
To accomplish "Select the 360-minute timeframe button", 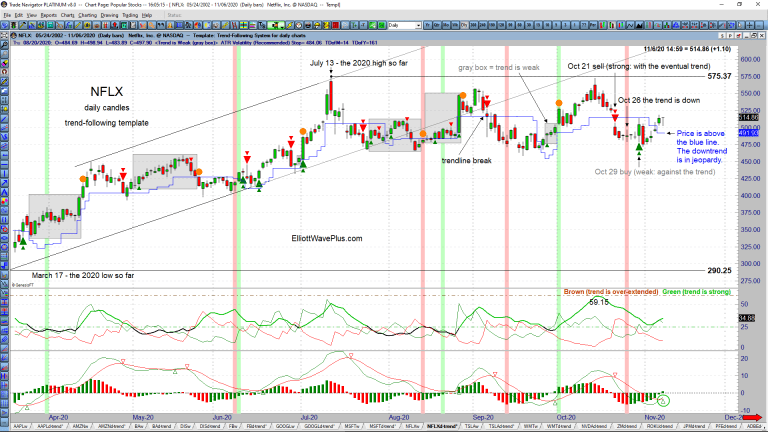I will (x=473, y=24).
